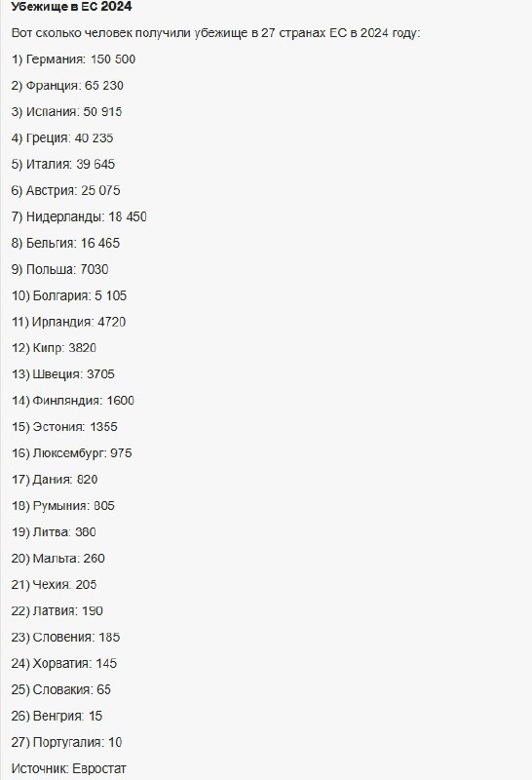532x780 pixels.
Task: Click the Италия: 39 645 line
Action: coord(63,164)
